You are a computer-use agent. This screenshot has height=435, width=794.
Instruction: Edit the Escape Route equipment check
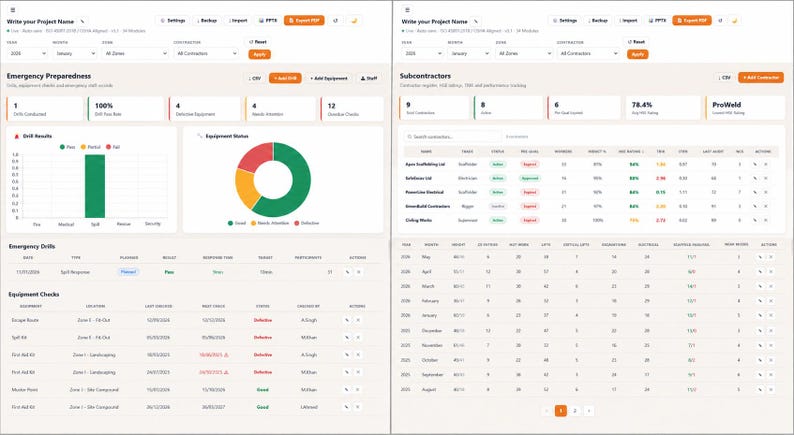coord(347,320)
